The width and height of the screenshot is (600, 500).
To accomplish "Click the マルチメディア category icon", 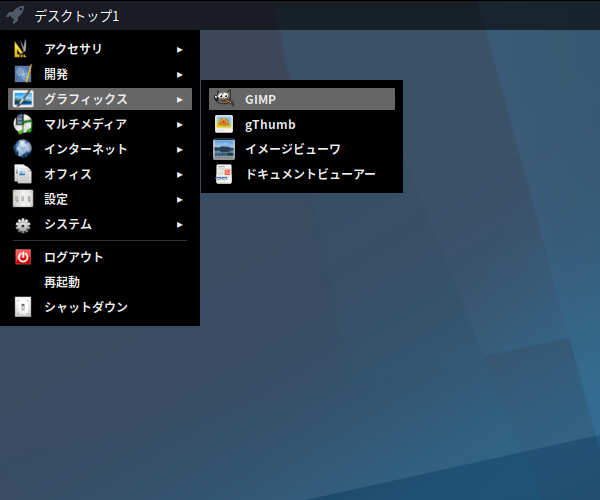I will click(x=23, y=124).
